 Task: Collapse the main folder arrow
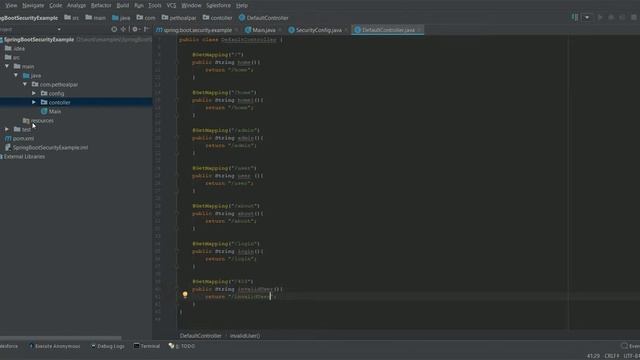[7, 66]
